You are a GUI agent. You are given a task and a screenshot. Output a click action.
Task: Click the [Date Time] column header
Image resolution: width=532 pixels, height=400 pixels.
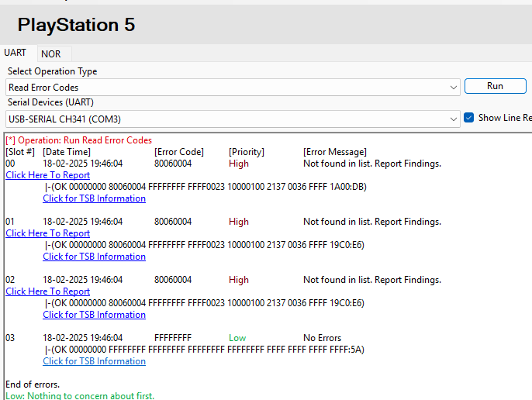[x=67, y=152]
